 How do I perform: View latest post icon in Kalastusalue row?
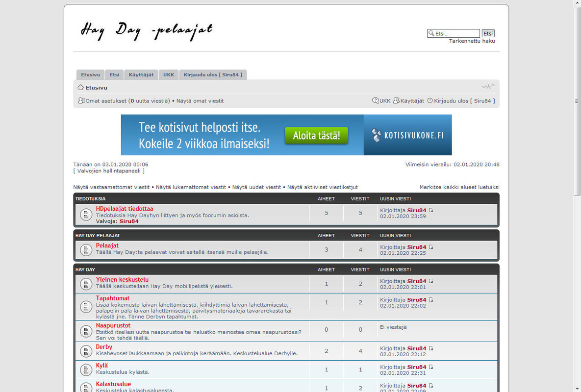(430, 385)
